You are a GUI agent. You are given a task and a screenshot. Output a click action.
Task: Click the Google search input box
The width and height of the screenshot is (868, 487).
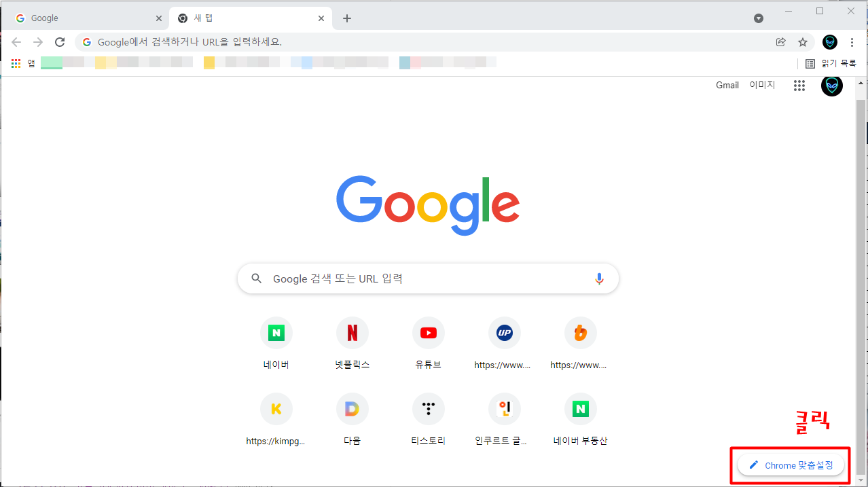[428, 278]
